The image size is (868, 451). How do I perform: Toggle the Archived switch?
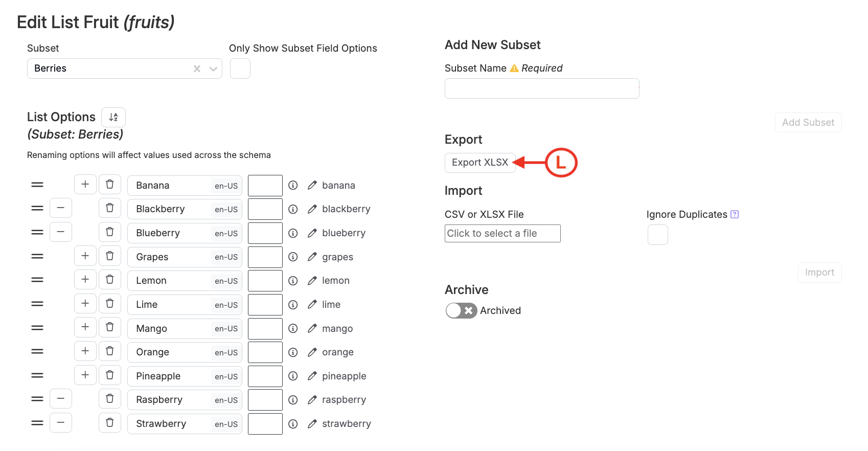coord(461,310)
